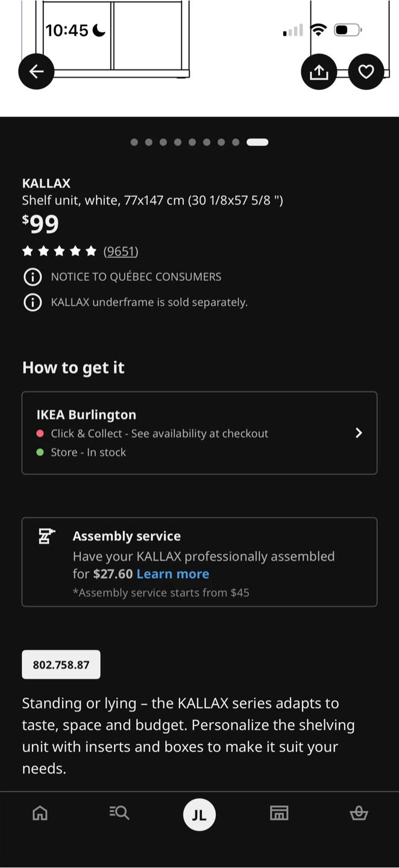Expand IKEA Burlington availability chevron
This screenshot has height=868, width=399.
pos(359,433)
